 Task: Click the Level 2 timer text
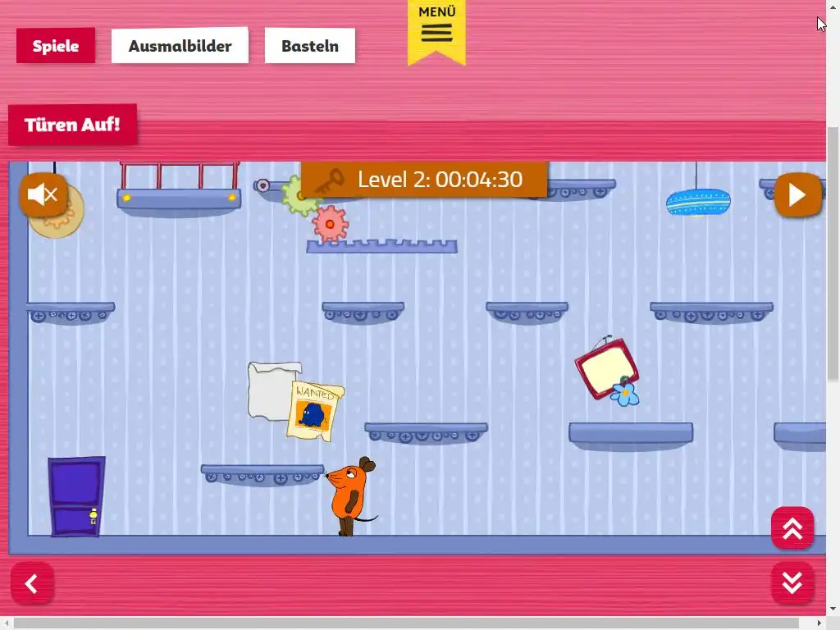click(440, 180)
